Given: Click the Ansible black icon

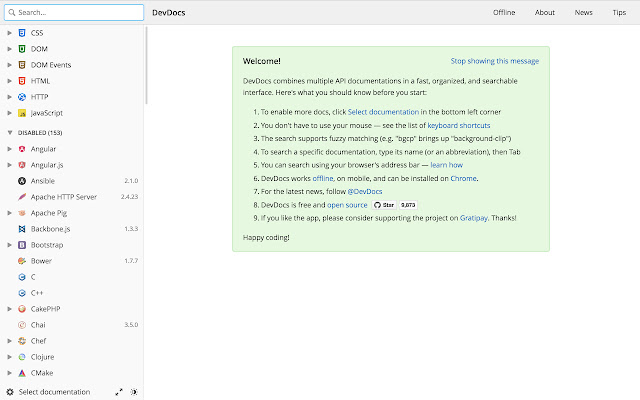Looking at the screenshot, I should pyautogui.click(x=22, y=181).
